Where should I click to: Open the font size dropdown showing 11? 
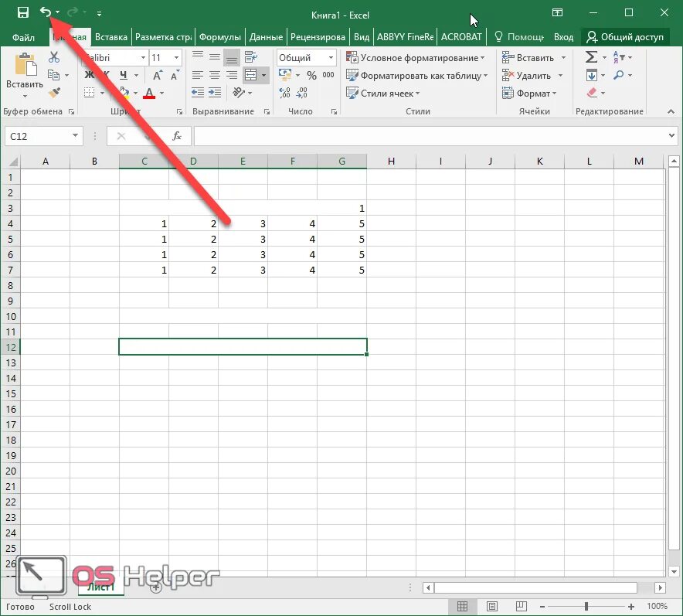click(176, 57)
